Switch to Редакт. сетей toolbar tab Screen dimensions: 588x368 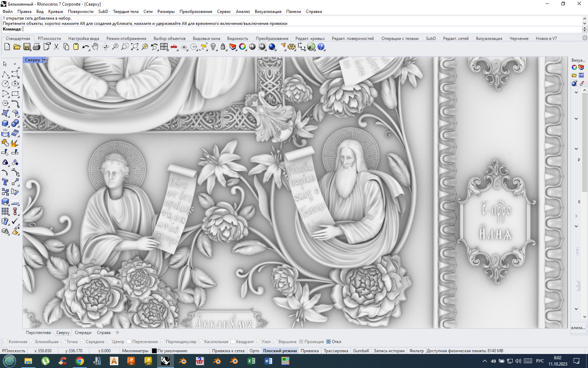point(456,39)
